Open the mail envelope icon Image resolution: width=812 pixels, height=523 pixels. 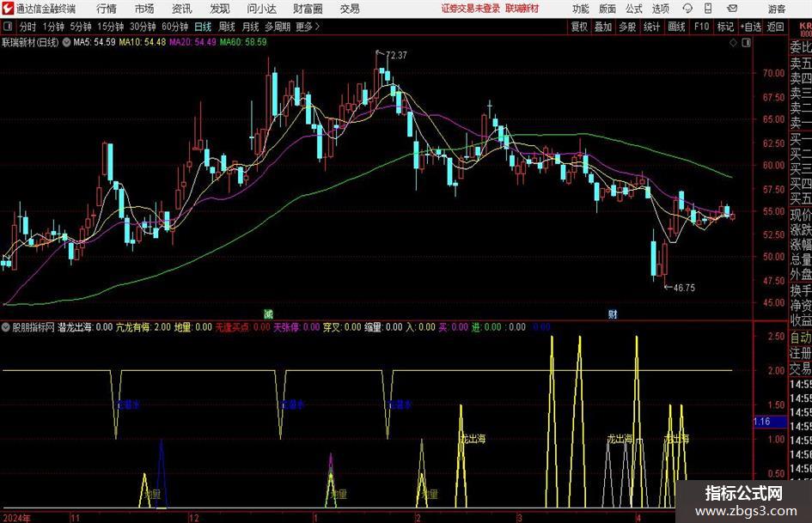(732, 9)
